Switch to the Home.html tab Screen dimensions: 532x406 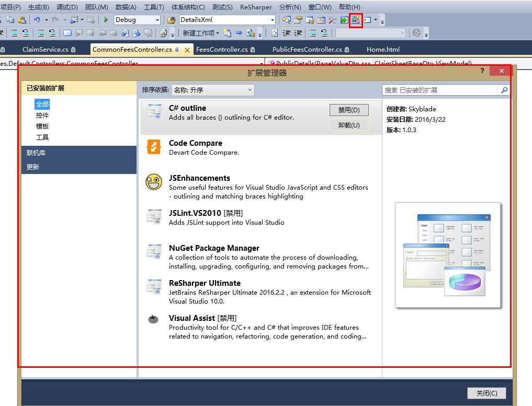click(383, 50)
